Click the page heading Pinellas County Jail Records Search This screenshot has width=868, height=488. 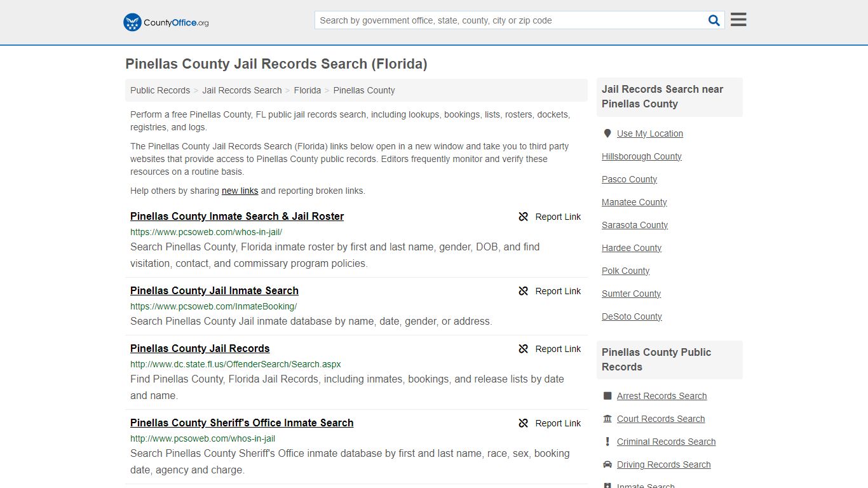(x=276, y=64)
